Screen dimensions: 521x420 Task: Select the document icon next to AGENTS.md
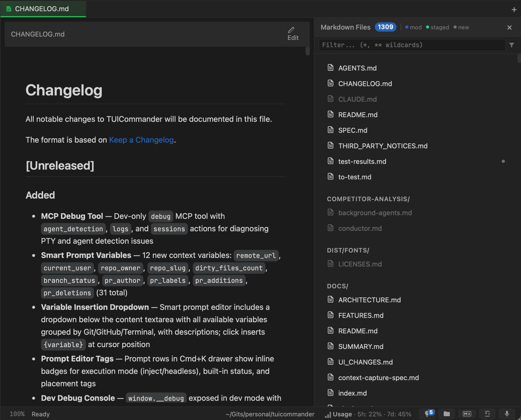330,68
